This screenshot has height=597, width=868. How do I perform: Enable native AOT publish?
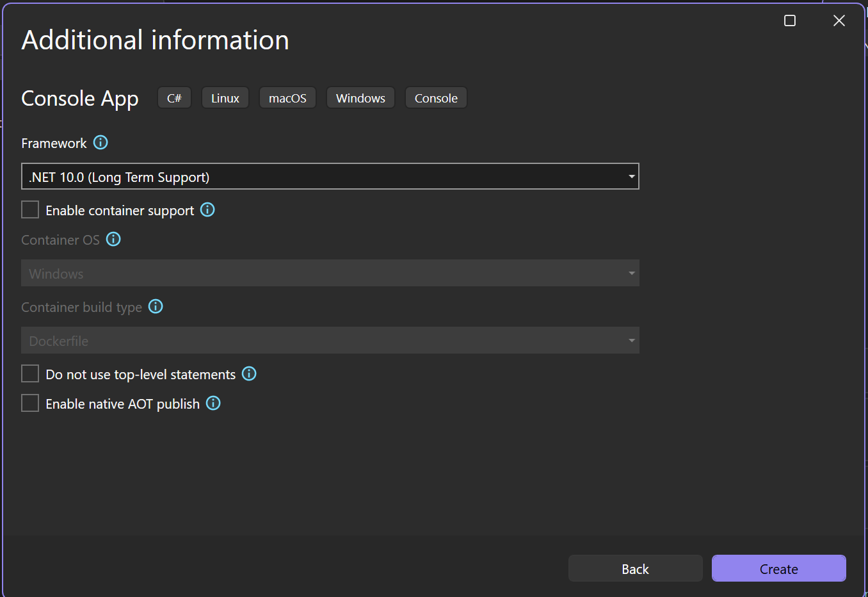click(30, 403)
